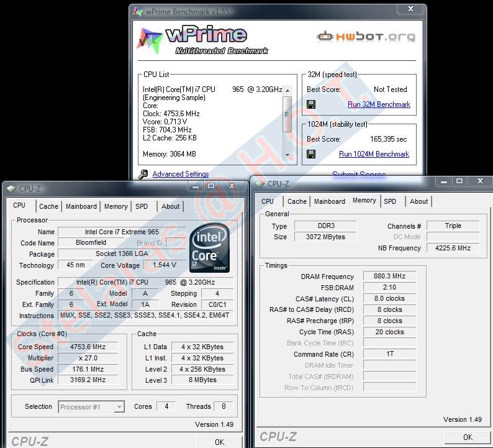Click the Cycle Time value 20 clocks
Image resolution: width=493 pixels, height=448 pixels.
[x=389, y=332]
